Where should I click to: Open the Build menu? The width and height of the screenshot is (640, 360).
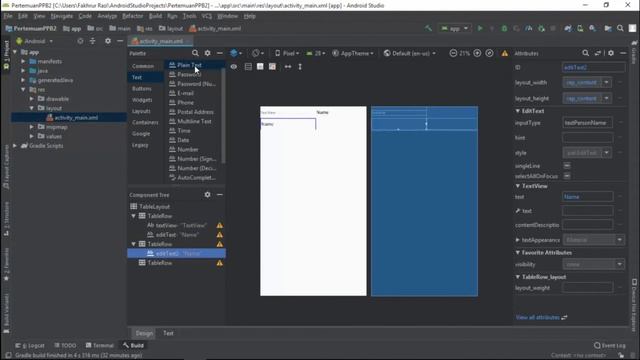tap(155, 16)
